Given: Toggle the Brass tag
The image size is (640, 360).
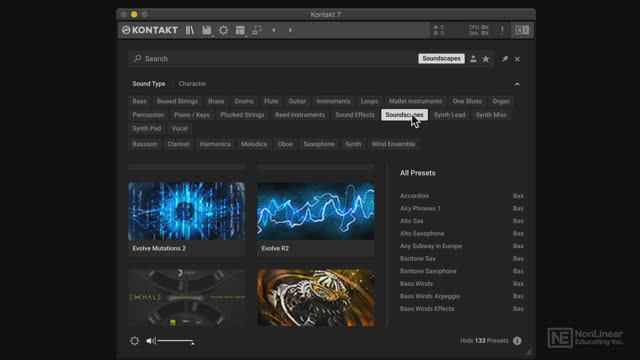Looking at the screenshot, I should (216, 101).
